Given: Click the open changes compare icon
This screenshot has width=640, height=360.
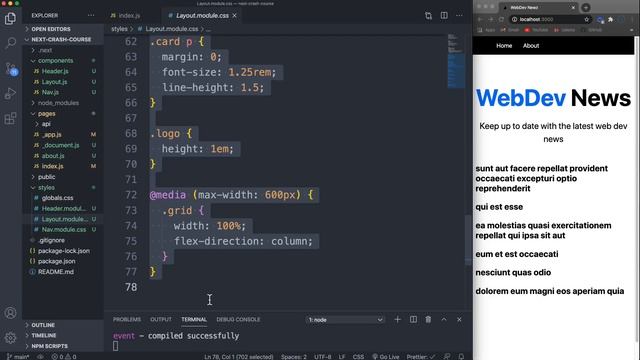Looking at the screenshot, I should [x=428, y=16].
